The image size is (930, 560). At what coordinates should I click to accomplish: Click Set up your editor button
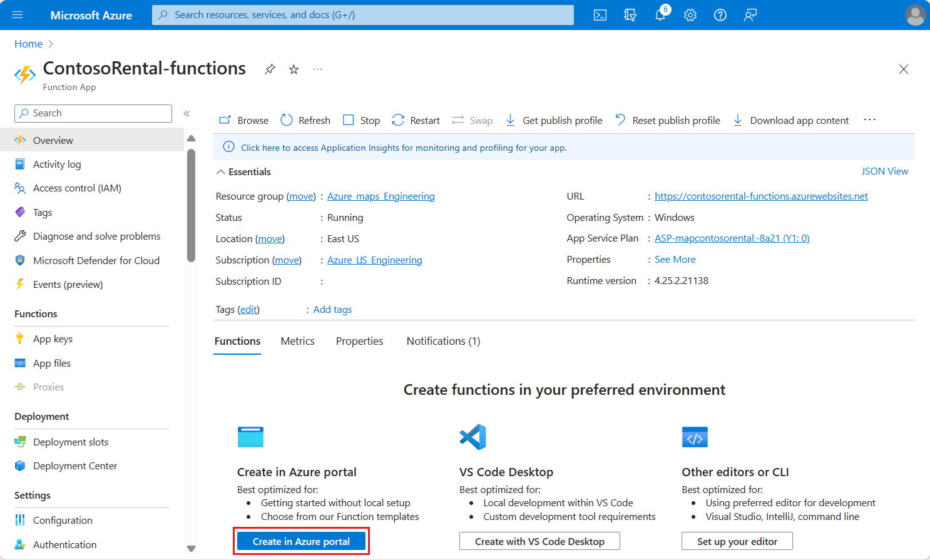click(737, 541)
